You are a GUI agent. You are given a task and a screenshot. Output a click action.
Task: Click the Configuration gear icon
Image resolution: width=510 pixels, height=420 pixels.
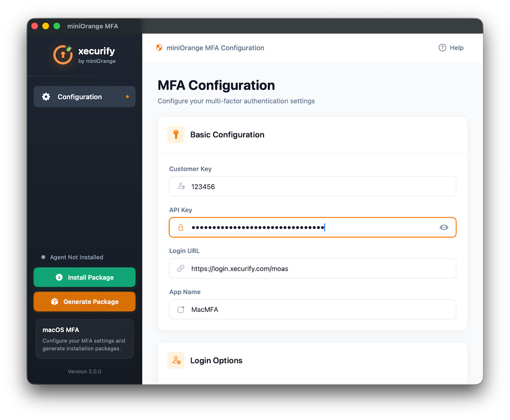point(46,97)
